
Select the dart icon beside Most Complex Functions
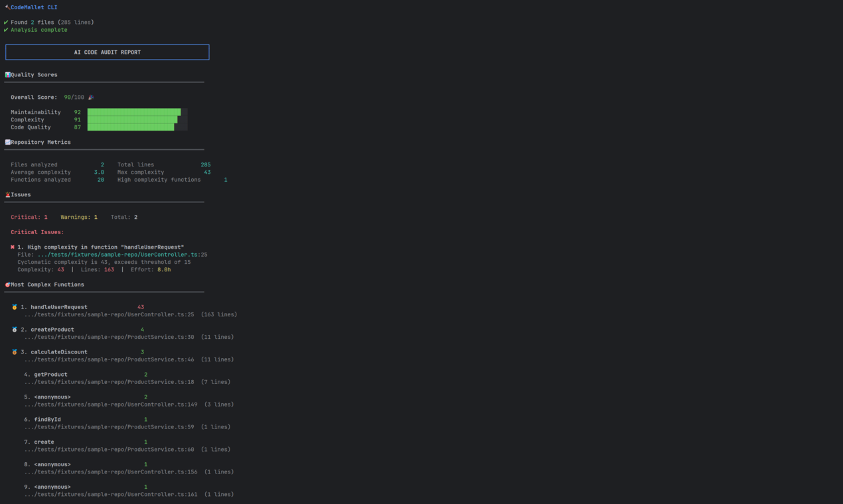pyautogui.click(x=7, y=284)
